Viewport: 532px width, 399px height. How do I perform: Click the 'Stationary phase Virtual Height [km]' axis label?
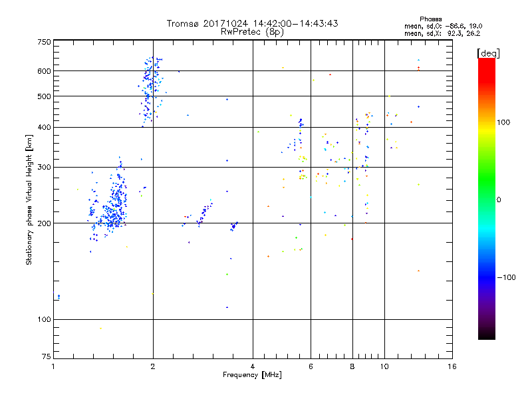(29, 200)
